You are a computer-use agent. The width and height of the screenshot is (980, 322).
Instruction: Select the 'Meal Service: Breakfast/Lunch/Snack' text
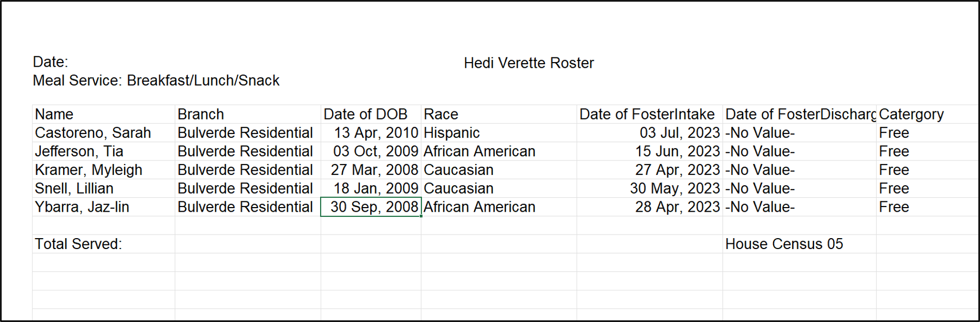tap(156, 81)
